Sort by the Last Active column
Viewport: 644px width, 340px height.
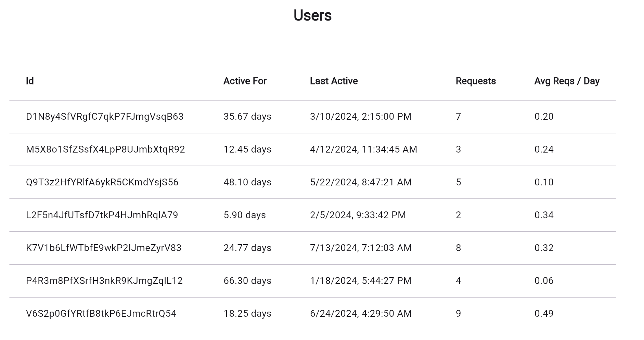pos(333,81)
